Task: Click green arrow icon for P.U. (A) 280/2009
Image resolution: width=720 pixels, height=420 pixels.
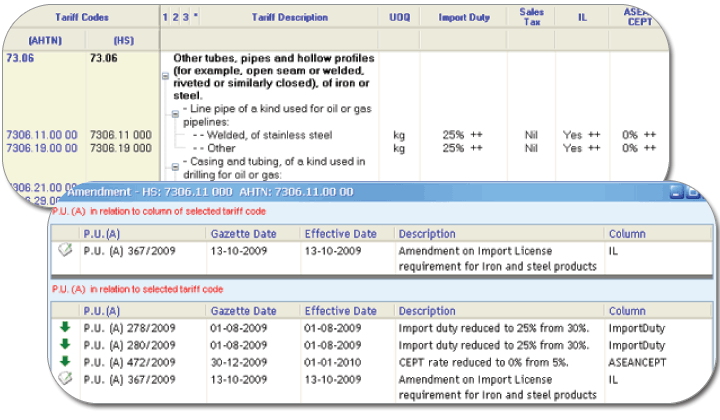Action: point(65,345)
